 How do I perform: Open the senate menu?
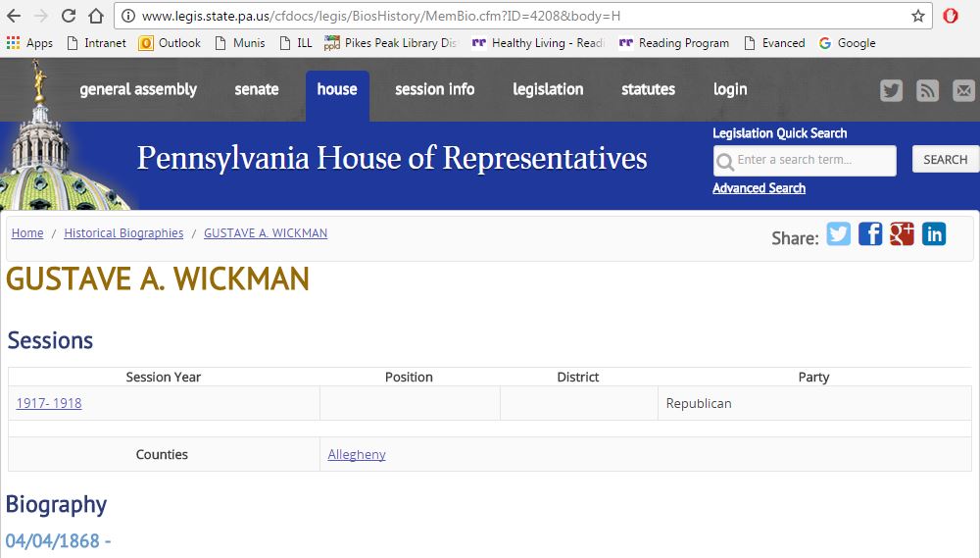coord(257,89)
